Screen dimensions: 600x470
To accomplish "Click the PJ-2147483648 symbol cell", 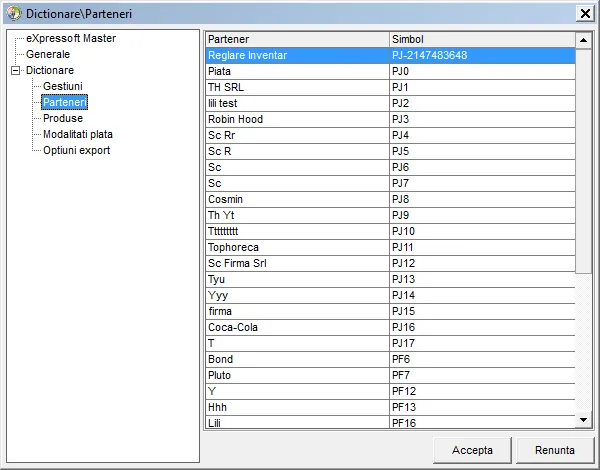I will 482,55.
